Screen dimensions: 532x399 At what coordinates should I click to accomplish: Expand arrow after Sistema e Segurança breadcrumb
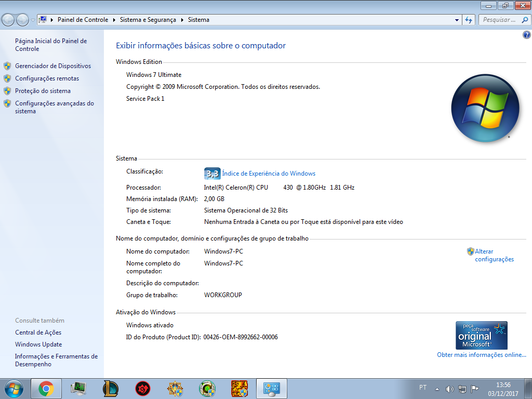182,20
